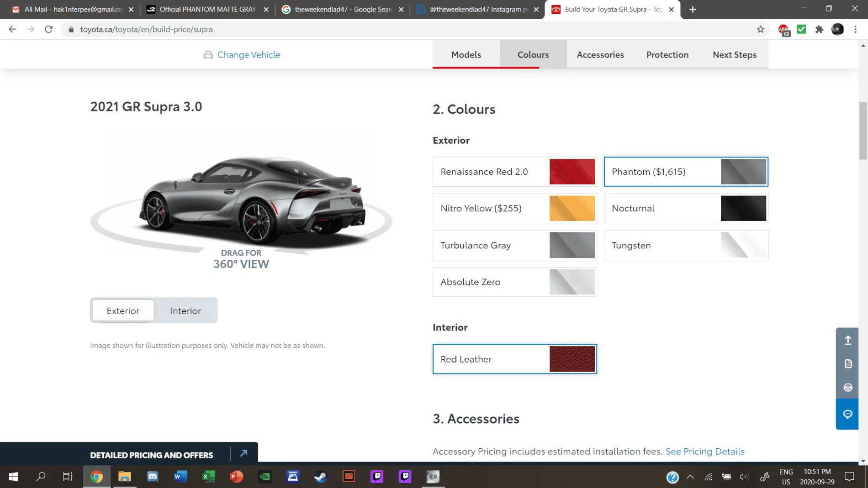
Task: Select Nitro Yellow ($255) exterior colour
Action: coord(515,208)
